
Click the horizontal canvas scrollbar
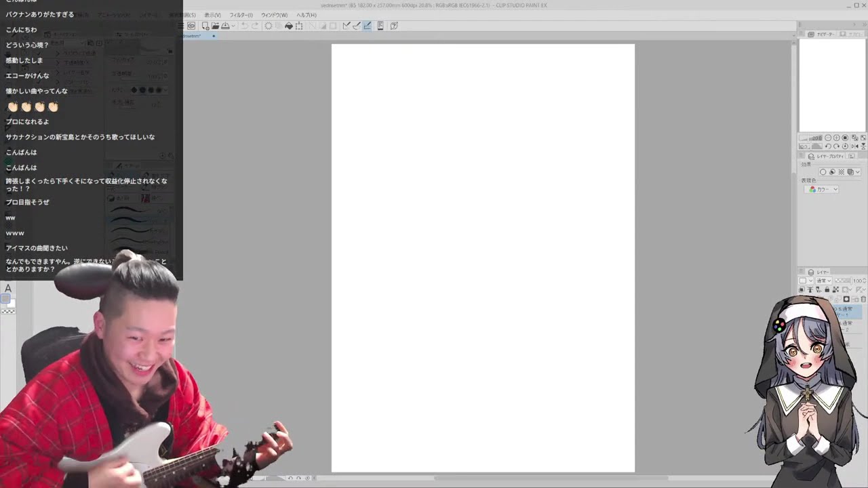[x=551, y=478]
